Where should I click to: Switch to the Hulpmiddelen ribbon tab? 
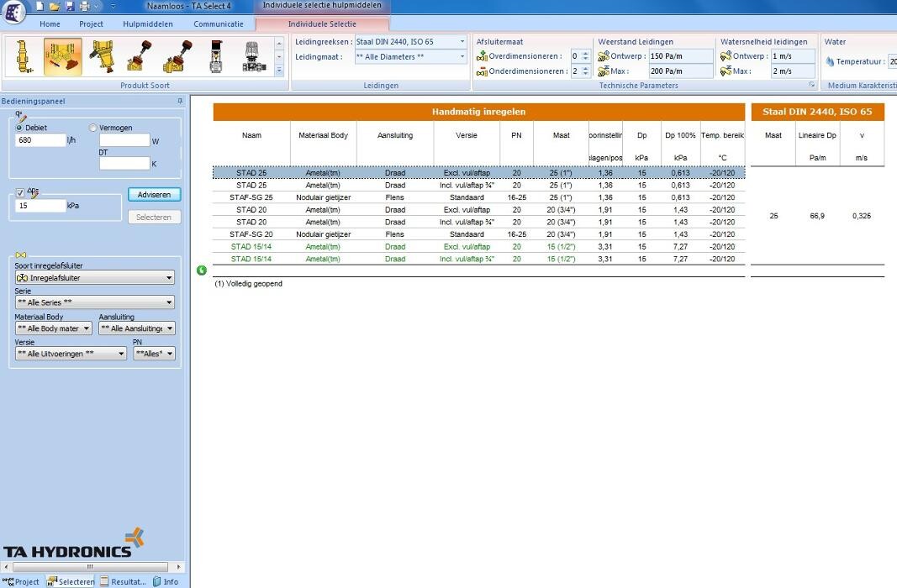click(x=147, y=24)
